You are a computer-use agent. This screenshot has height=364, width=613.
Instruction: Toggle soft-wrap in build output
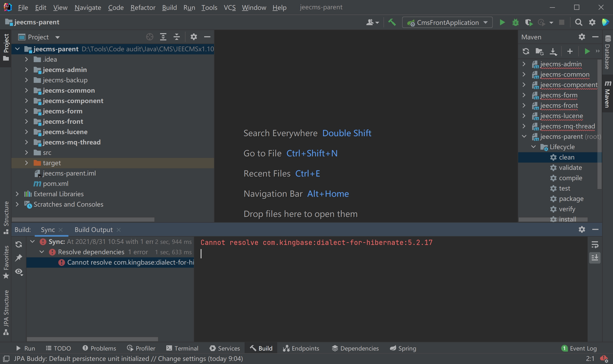coord(595,244)
